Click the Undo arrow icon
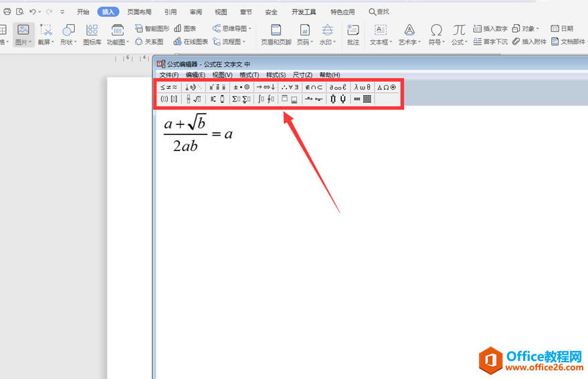This screenshot has width=588, height=379. (x=33, y=12)
